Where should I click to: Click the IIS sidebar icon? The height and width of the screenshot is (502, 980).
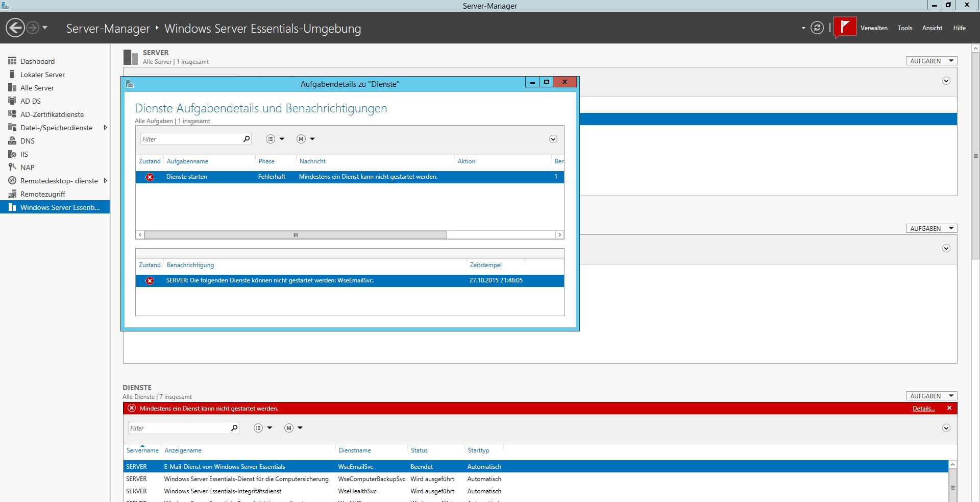point(12,154)
